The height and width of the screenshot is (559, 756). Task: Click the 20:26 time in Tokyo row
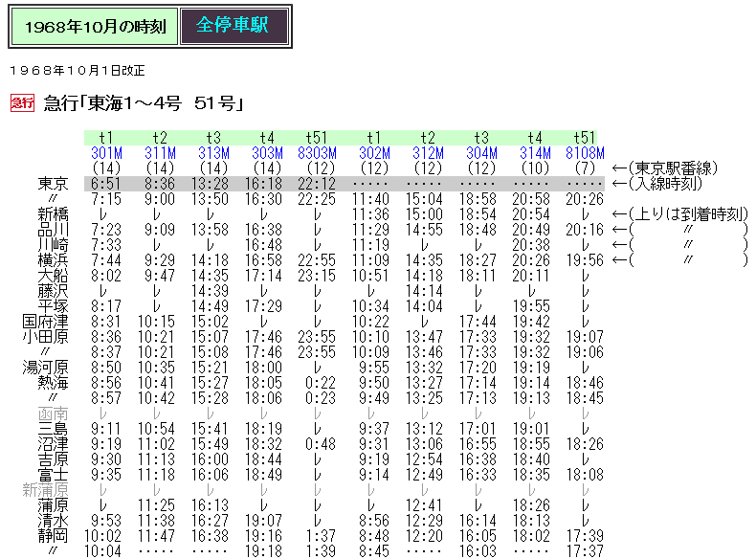585,199
